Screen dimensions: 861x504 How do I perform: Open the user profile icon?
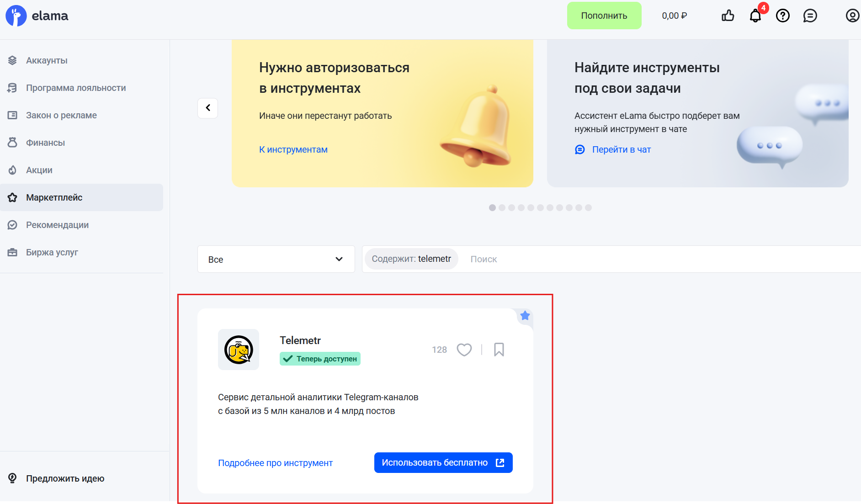(x=852, y=16)
